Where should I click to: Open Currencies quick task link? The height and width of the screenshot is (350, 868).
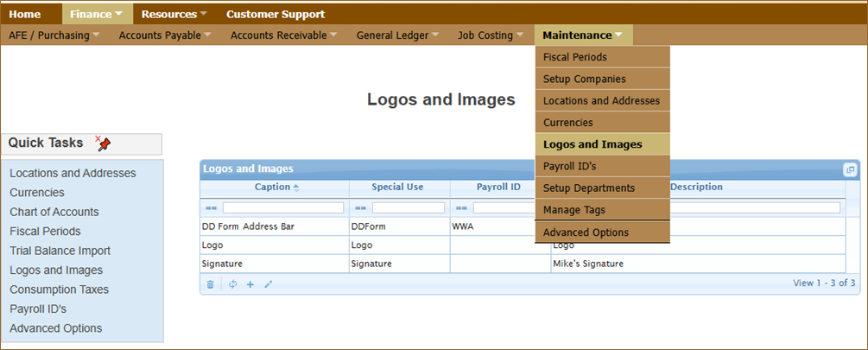tap(37, 193)
